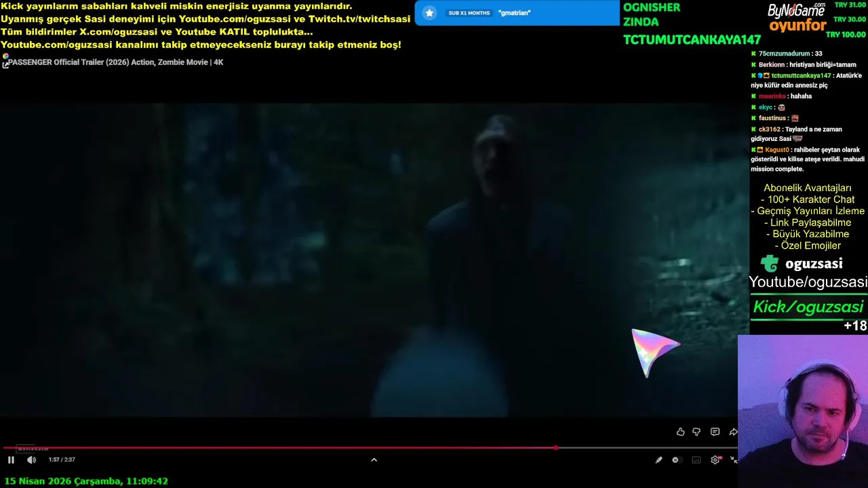Viewport: 868px width, 488px height.
Task: Click the 'SUB X1 MONTHS' alert text
Action: 469,13
